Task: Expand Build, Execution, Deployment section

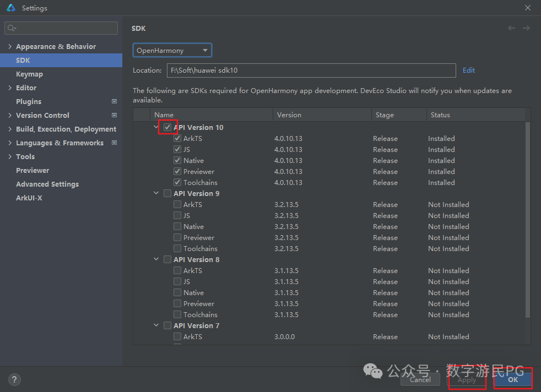Action: click(x=10, y=129)
